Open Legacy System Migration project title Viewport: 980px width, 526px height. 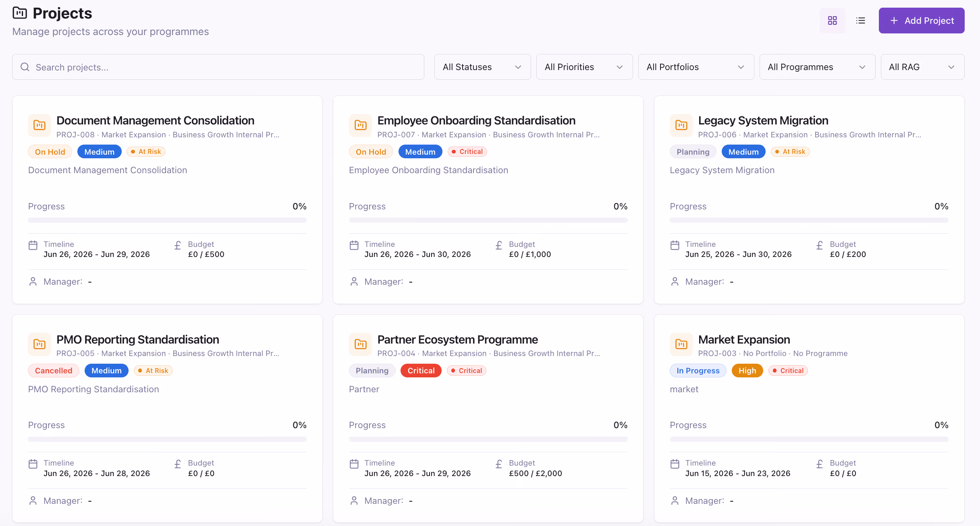pyautogui.click(x=763, y=120)
